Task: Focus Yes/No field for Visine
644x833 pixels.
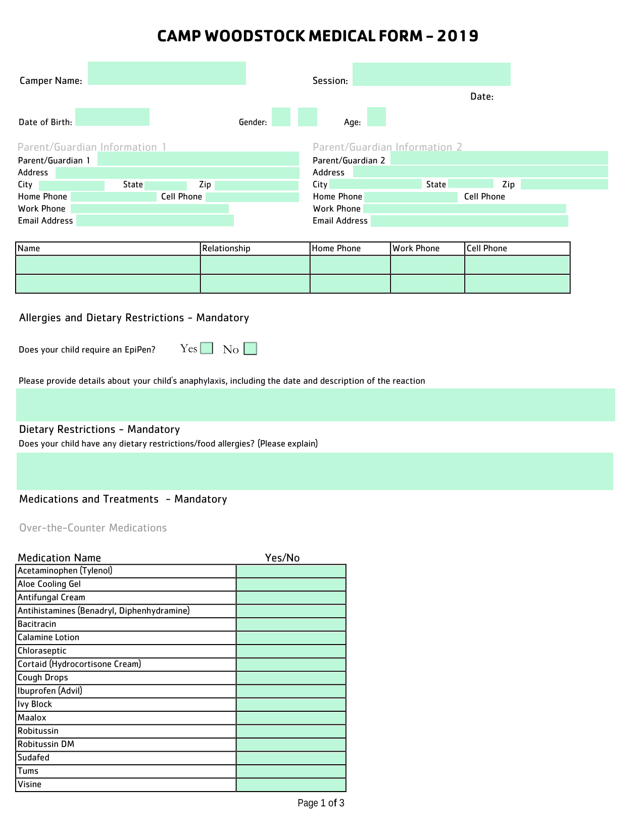Action: [291, 786]
